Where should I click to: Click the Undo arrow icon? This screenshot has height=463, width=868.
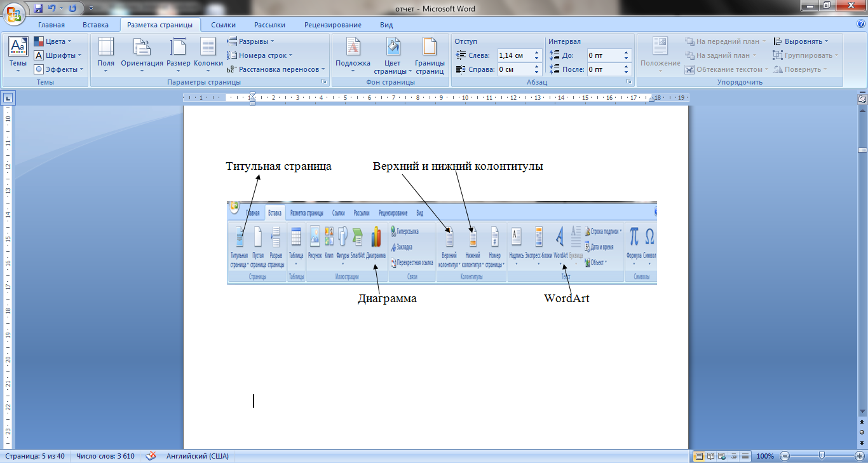click(x=51, y=8)
